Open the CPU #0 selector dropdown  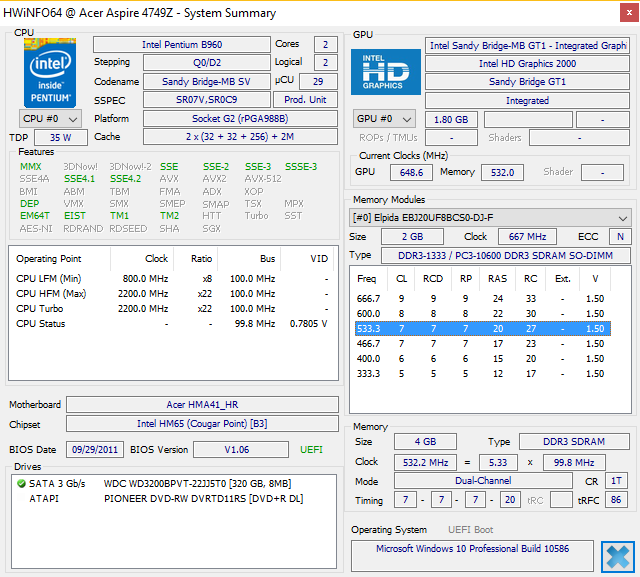(x=51, y=118)
